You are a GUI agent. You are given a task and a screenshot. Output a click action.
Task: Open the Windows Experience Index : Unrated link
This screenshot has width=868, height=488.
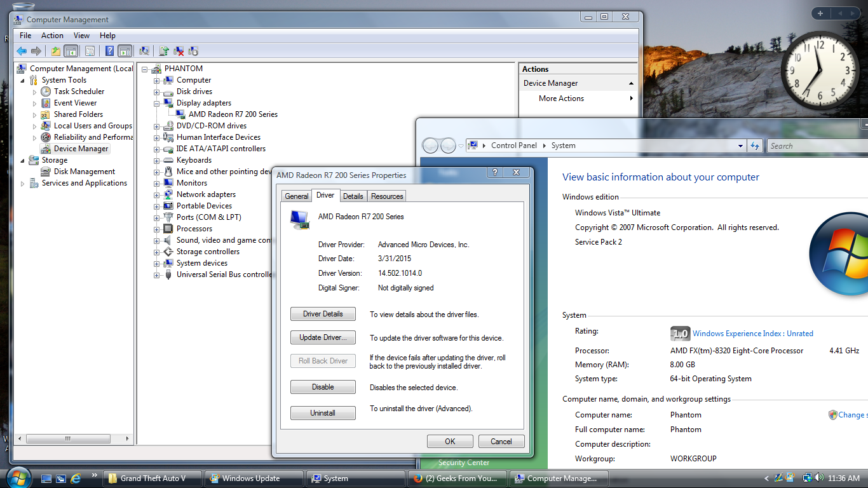pos(753,334)
